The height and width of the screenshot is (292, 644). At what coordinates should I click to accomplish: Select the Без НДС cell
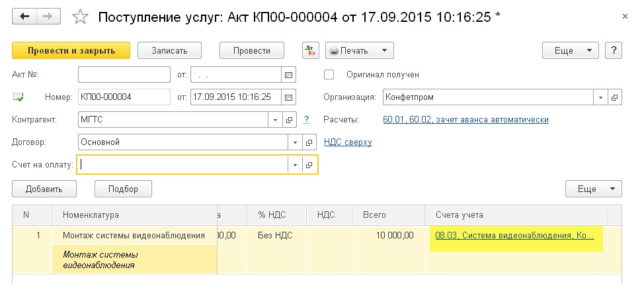click(x=277, y=236)
